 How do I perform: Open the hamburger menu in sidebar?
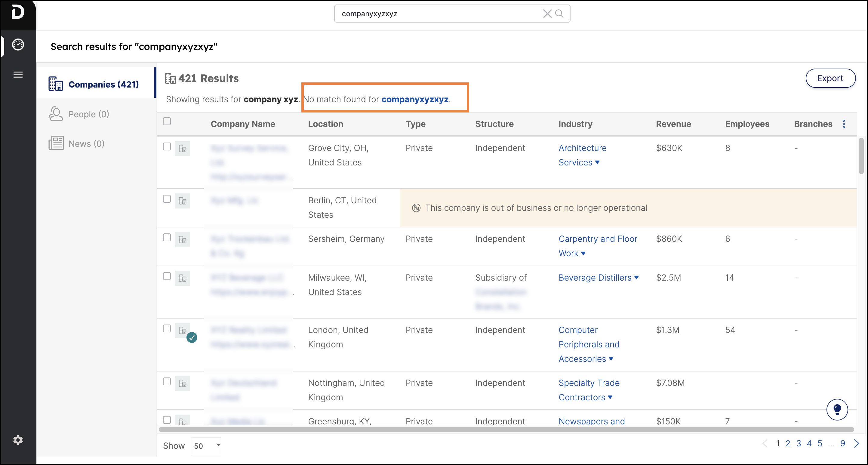(x=18, y=75)
